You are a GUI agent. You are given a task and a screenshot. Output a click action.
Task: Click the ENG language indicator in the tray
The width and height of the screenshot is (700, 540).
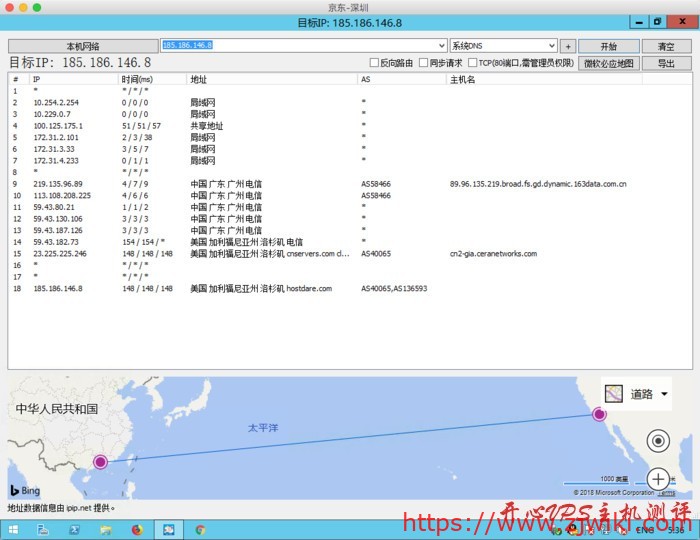pos(645,530)
